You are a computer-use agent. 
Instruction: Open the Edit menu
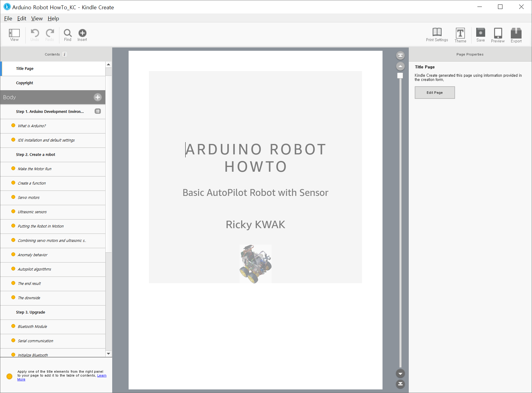[x=22, y=19]
